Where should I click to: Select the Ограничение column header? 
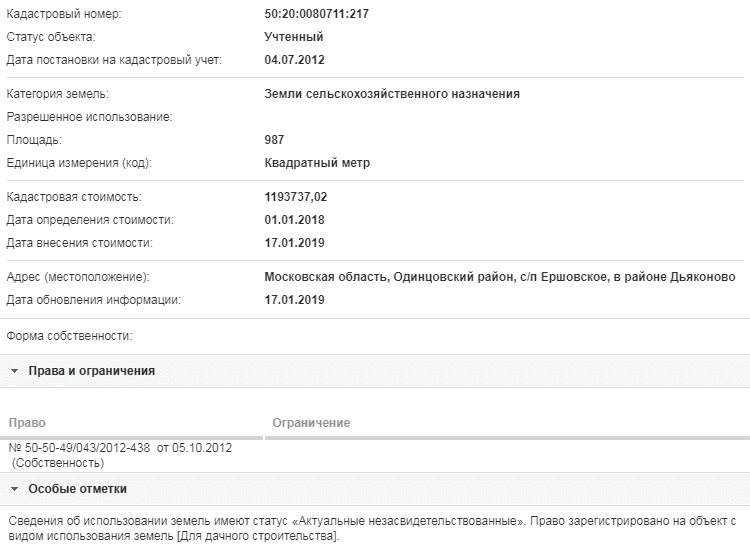coord(311,423)
